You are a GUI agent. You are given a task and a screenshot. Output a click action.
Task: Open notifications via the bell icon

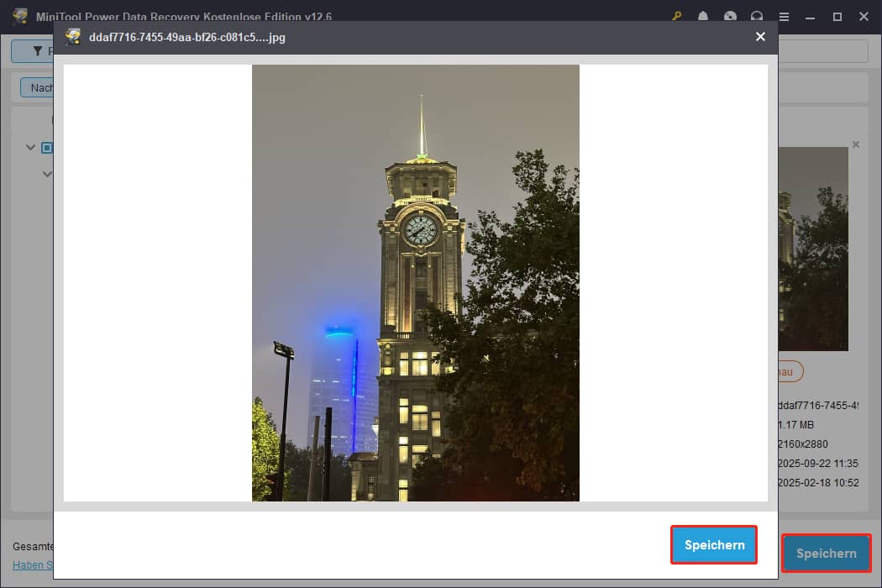(703, 17)
